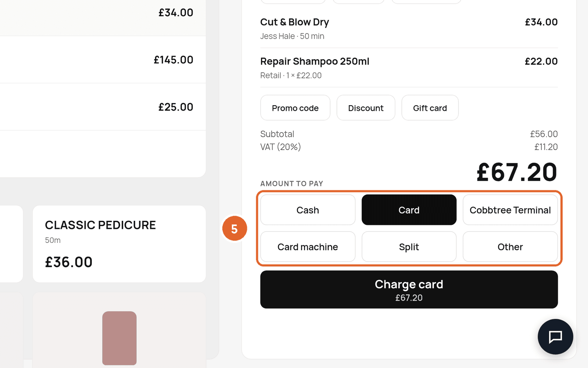Apply a Discount to the sale
Screen dimensions: 588x368
(366, 108)
